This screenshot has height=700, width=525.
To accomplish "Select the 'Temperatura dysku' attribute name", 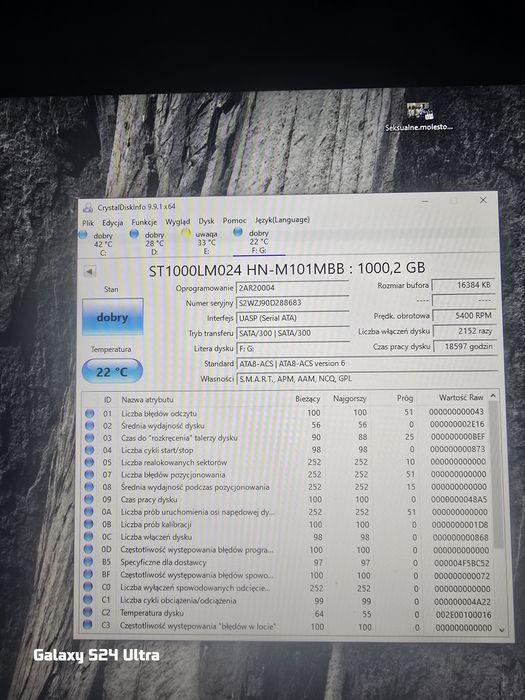I will (152, 613).
